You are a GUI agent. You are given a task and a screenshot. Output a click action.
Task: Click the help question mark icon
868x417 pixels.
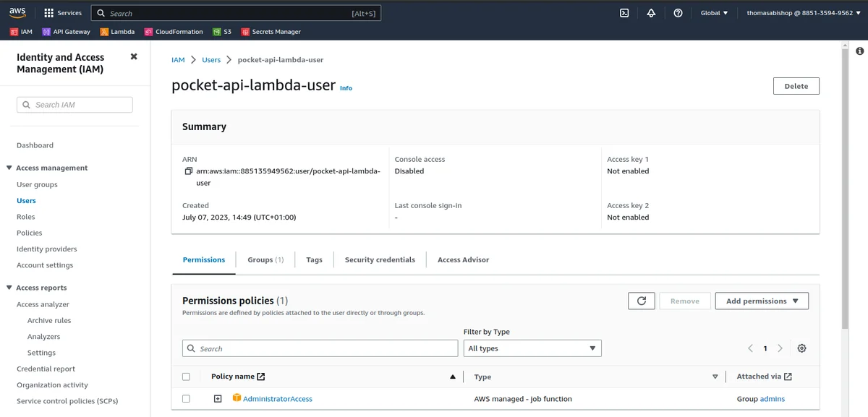click(x=678, y=13)
